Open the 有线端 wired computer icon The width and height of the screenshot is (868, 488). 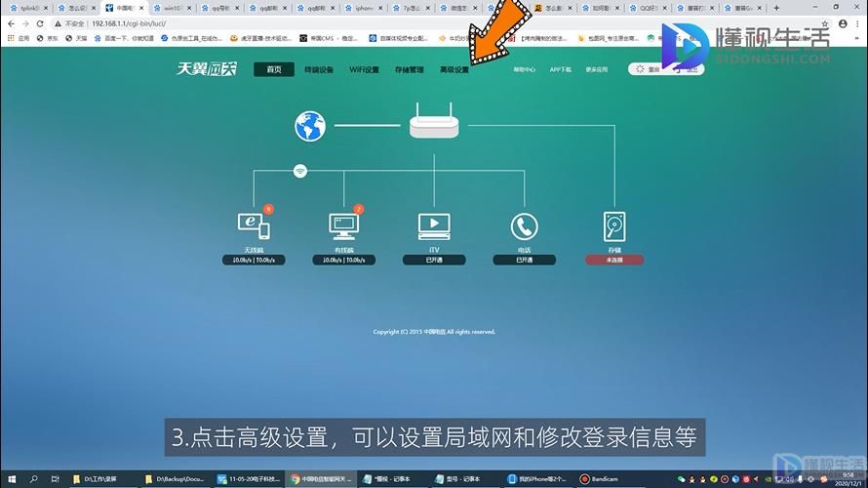(x=343, y=226)
